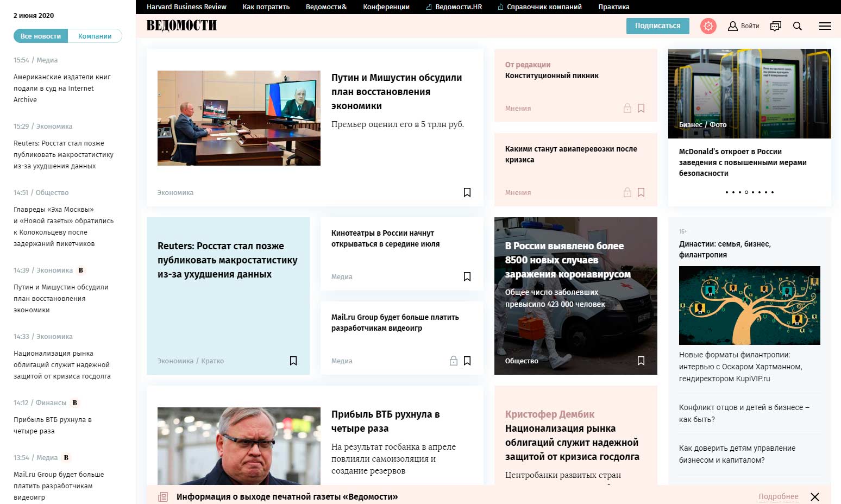Viewport: 841px width, 504px height.
Task: Click the Справочник компаний icon
Action: coord(501,7)
